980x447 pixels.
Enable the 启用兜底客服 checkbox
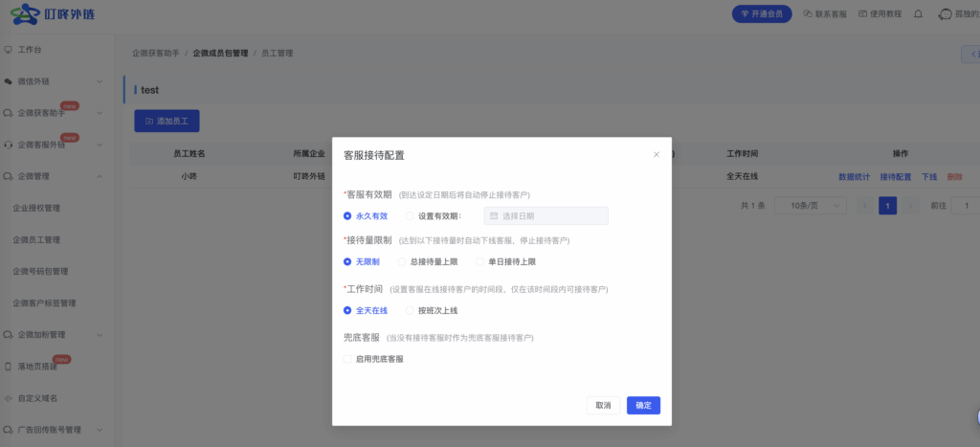(347, 359)
